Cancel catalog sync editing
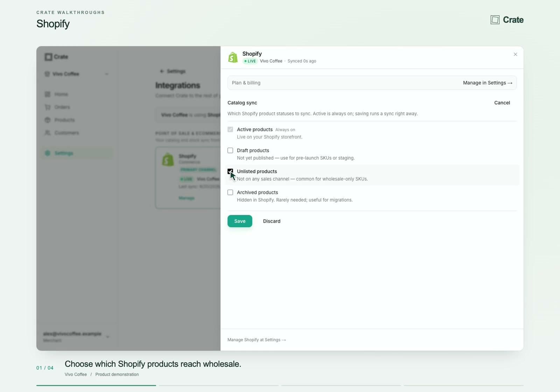This screenshot has height=392, width=560. click(x=502, y=103)
